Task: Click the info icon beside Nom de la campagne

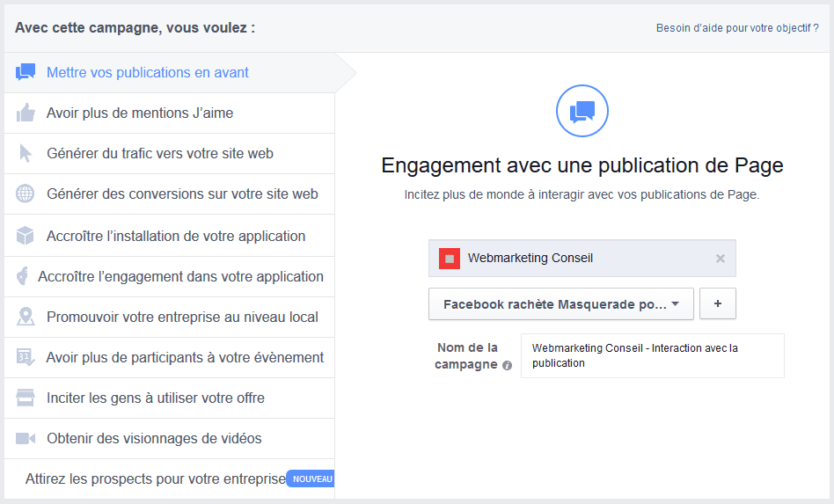Action: 507,365
